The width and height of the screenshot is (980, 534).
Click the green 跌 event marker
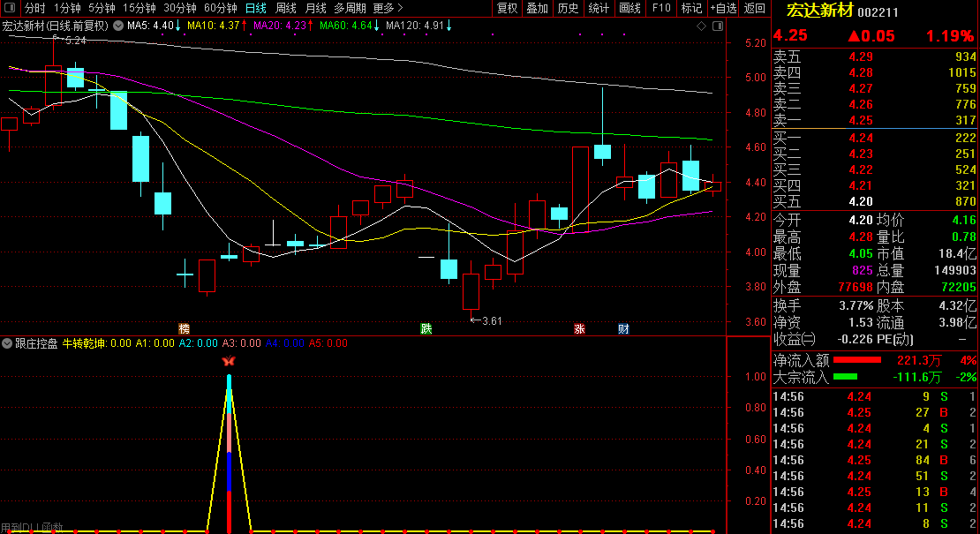[426, 328]
